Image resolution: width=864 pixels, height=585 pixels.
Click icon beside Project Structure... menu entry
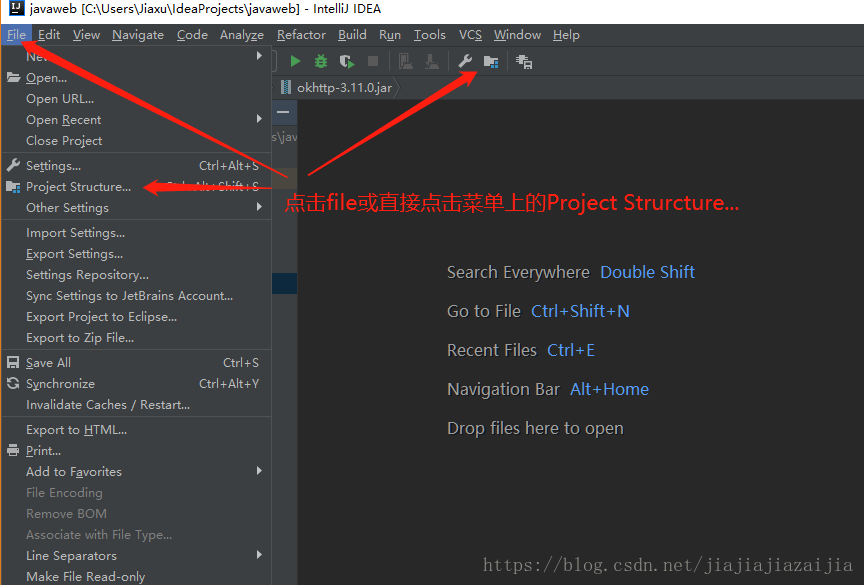[13, 187]
